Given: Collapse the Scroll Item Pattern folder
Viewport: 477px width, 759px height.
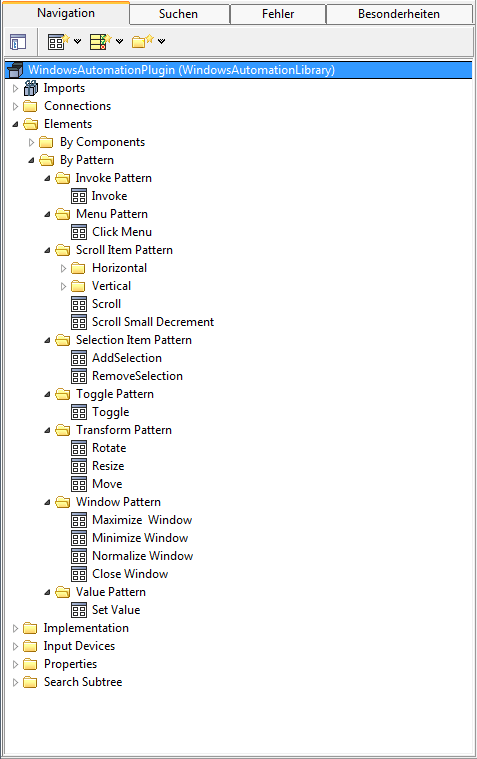Looking at the screenshot, I should 47,250.
